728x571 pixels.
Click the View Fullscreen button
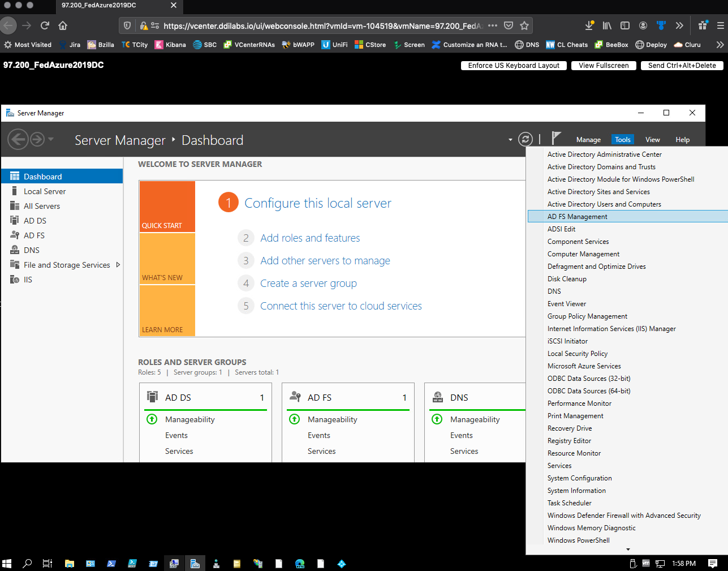[604, 66]
